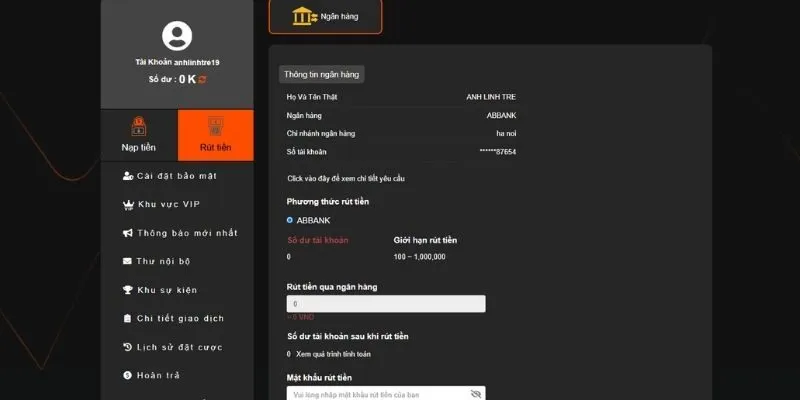Select the ABBANK radio button
This screenshot has width=800, height=400.
(x=290, y=220)
